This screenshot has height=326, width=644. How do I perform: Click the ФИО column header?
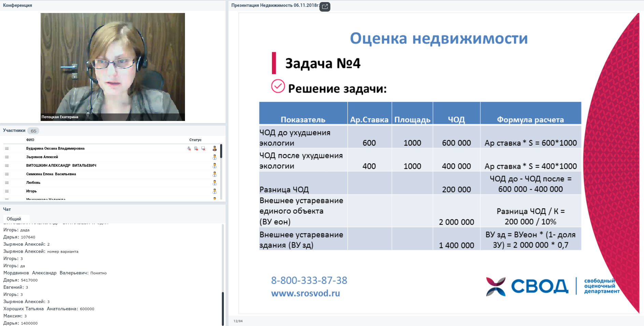coord(30,140)
